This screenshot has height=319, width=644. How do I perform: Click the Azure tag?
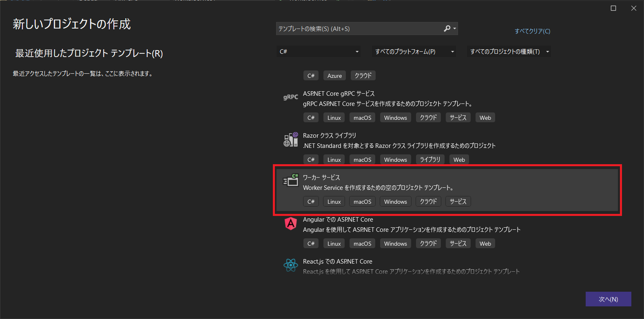click(334, 76)
